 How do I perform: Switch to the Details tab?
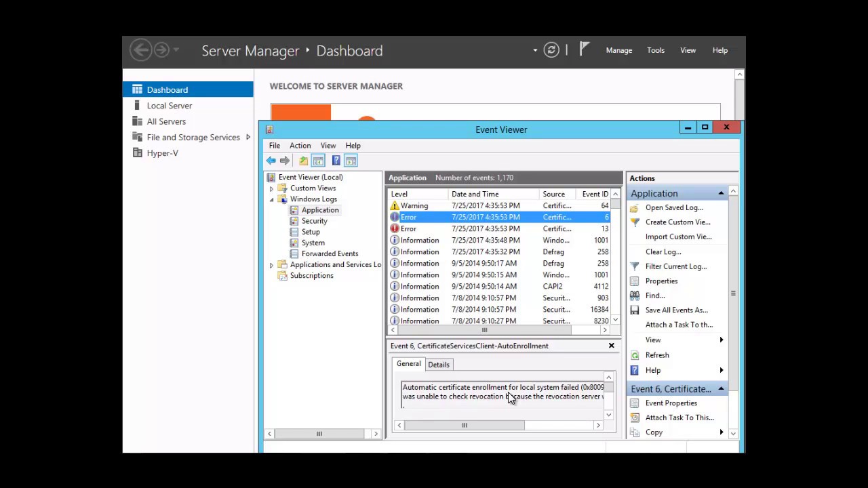point(439,365)
